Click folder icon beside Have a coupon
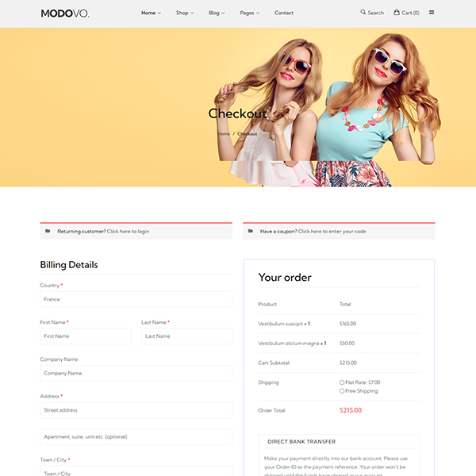 (251, 231)
